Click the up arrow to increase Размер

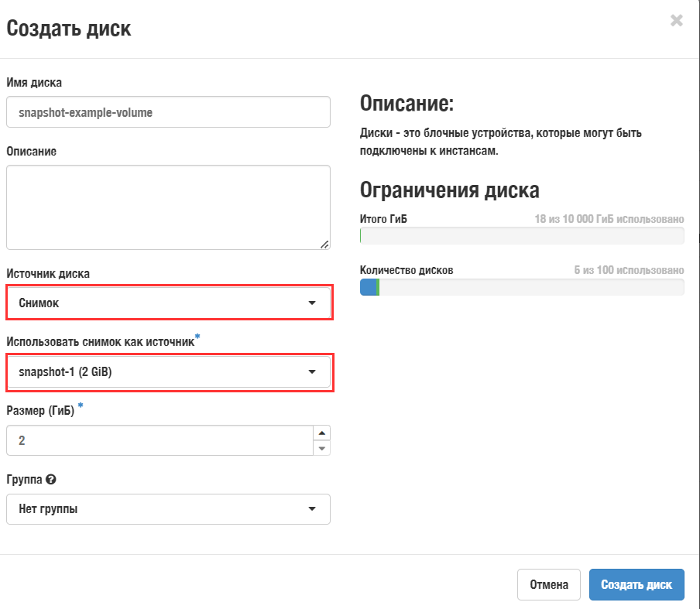coord(321,432)
